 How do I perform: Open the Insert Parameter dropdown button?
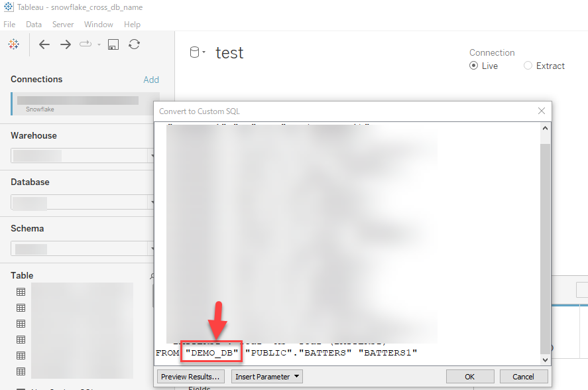coord(267,377)
